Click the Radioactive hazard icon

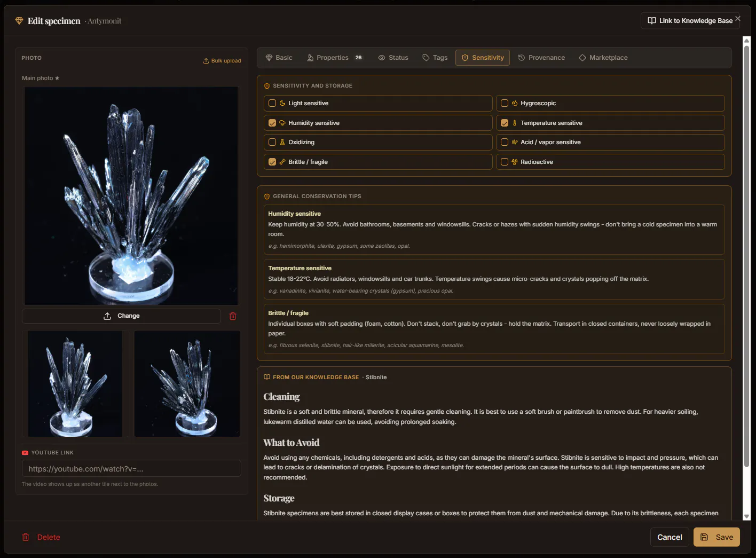515,162
